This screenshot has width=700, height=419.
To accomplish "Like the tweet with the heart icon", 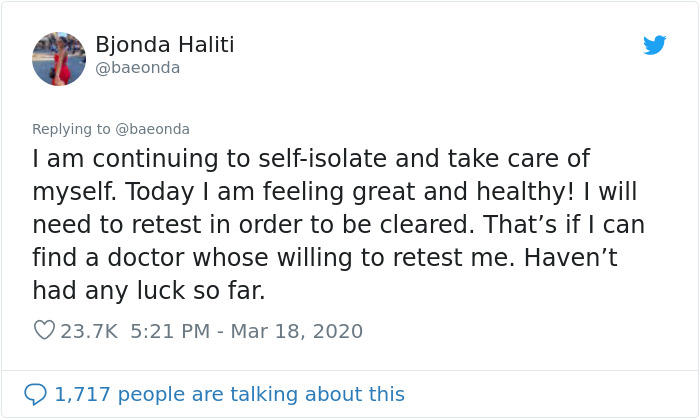I will point(44,330).
